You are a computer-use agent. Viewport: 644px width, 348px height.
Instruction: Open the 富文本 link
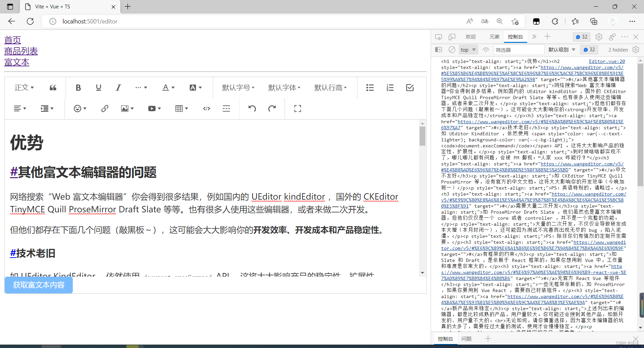pyautogui.click(x=17, y=62)
